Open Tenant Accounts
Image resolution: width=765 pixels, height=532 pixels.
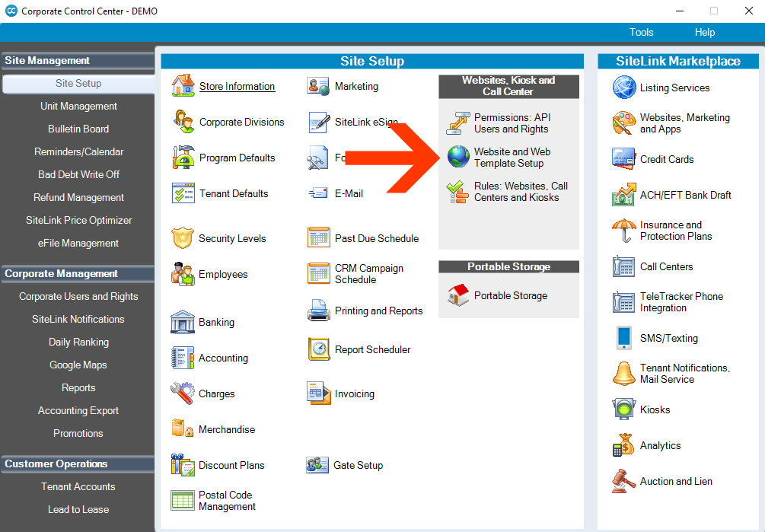78,486
